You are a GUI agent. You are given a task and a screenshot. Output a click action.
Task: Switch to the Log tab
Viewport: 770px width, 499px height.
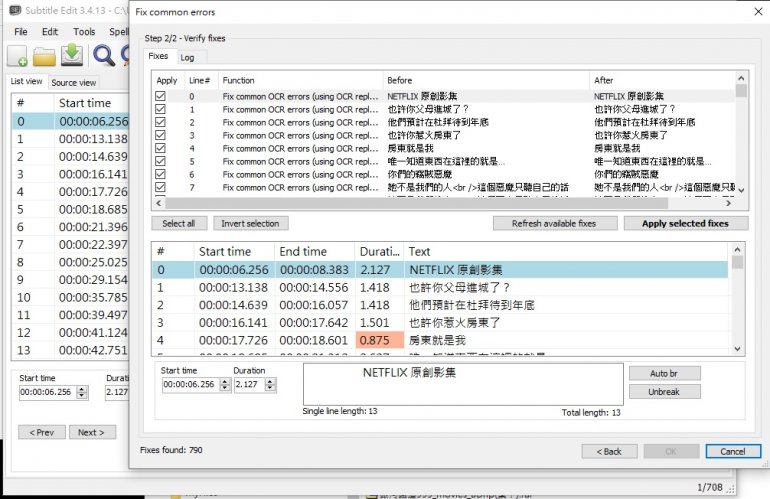tap(187, 57)
